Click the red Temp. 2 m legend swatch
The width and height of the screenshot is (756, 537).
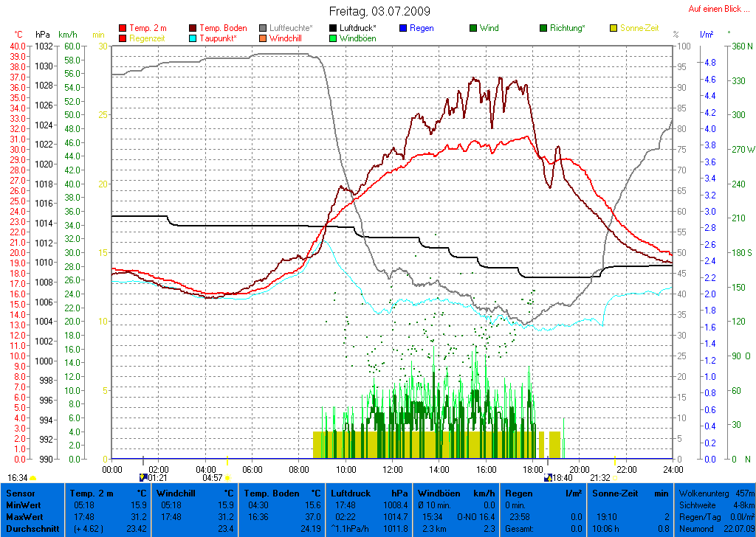[123, 28]
